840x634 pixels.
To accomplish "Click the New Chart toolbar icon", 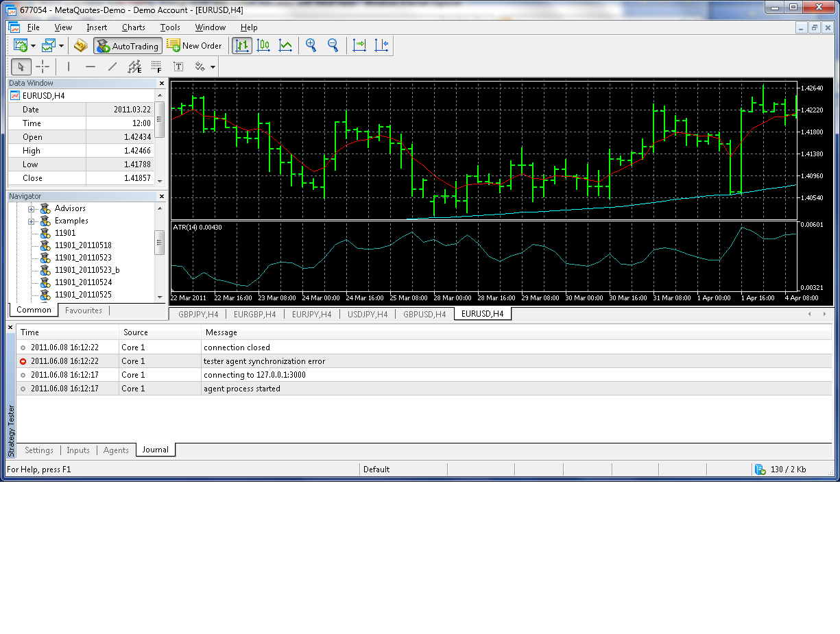I will [21, 46].
